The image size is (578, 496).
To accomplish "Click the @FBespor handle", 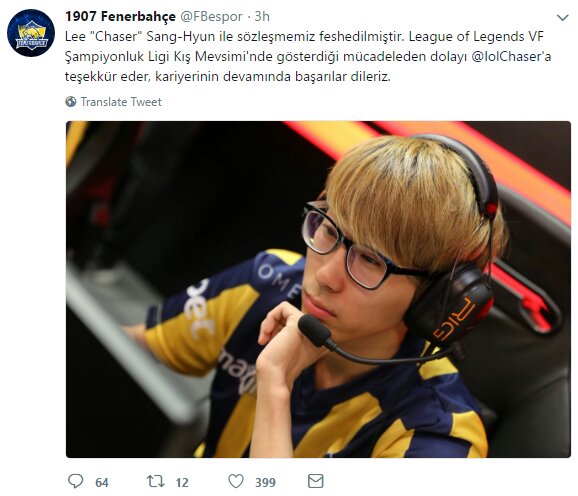I will click(211, 17).
